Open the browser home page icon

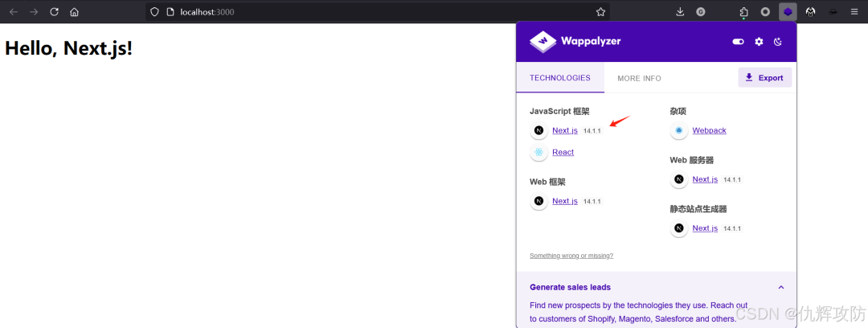(74, 11)
